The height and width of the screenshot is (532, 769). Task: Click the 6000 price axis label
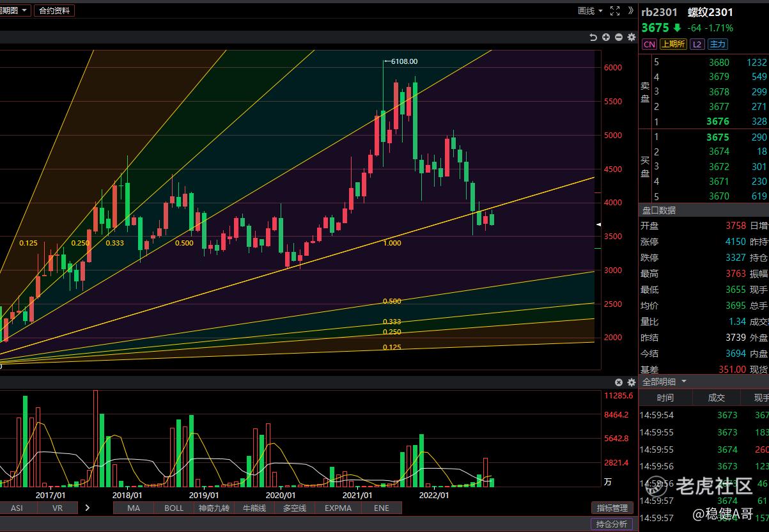click(613, 68)
